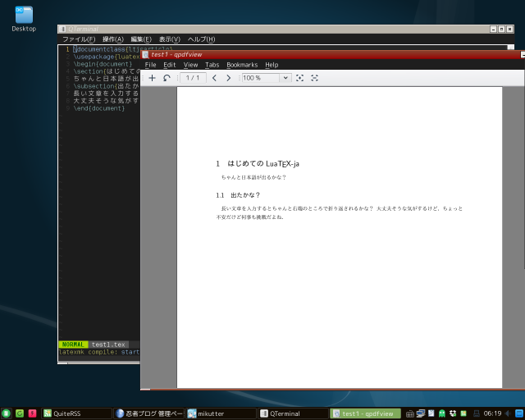Click the \usepackage line in vim

point(106,57)
